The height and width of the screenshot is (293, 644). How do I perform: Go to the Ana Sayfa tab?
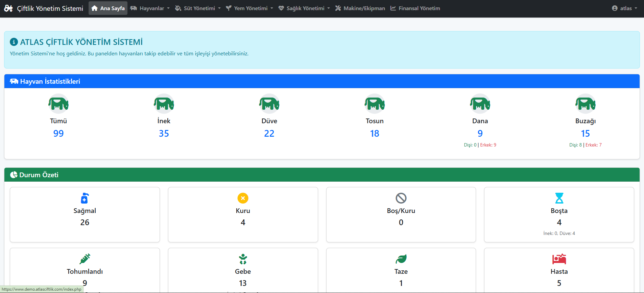coord(108,8)
